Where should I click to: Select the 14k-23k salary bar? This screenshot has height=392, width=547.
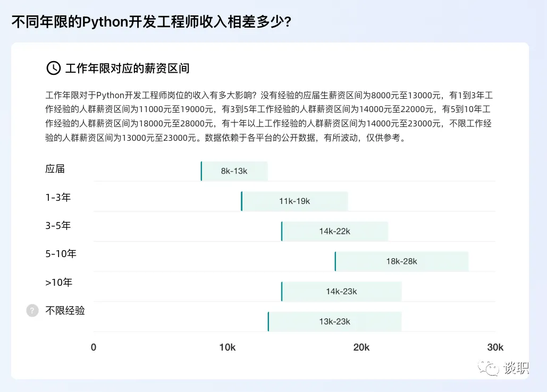tap(341, 292)
